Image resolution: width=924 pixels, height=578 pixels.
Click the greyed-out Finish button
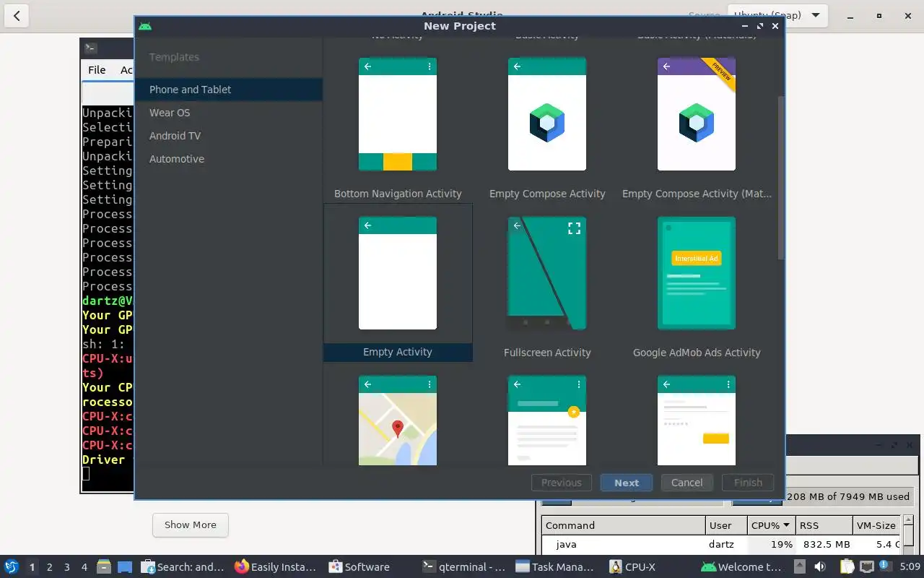pos(748,483)
